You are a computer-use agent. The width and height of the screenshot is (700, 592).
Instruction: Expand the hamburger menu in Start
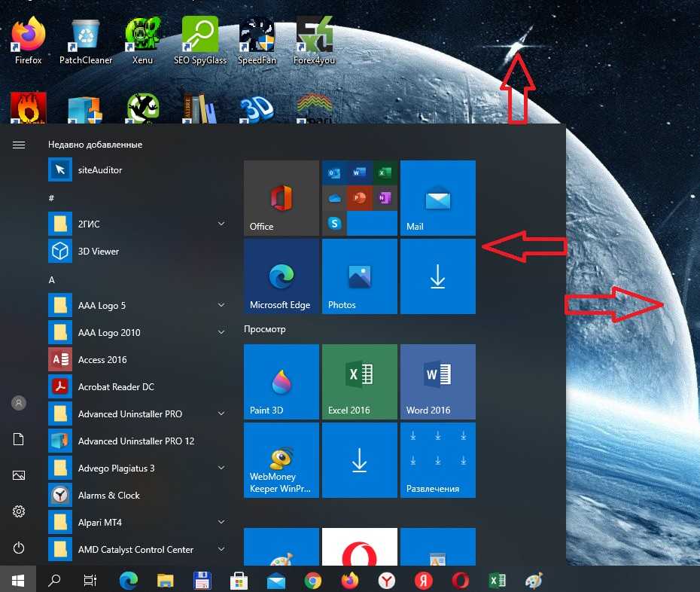click(x=19, y=145)
